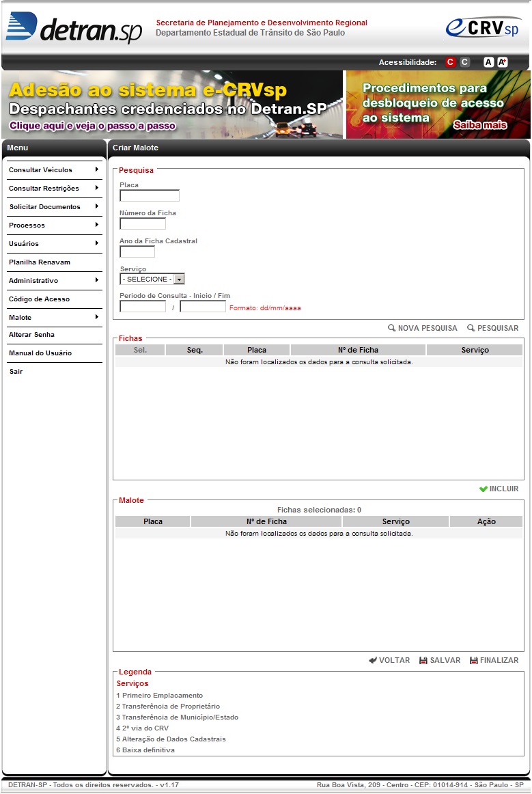Click legend entry '6 Baixa definitiva'
Screen dimensions: 532x794
[x=145, y=750]
